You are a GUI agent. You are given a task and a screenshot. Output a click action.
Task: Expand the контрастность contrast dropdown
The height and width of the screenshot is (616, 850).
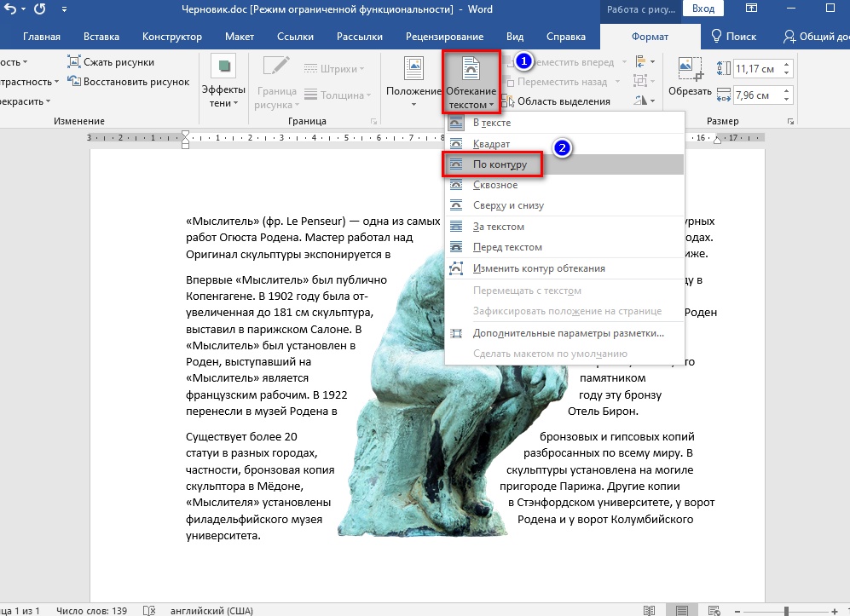29,82
